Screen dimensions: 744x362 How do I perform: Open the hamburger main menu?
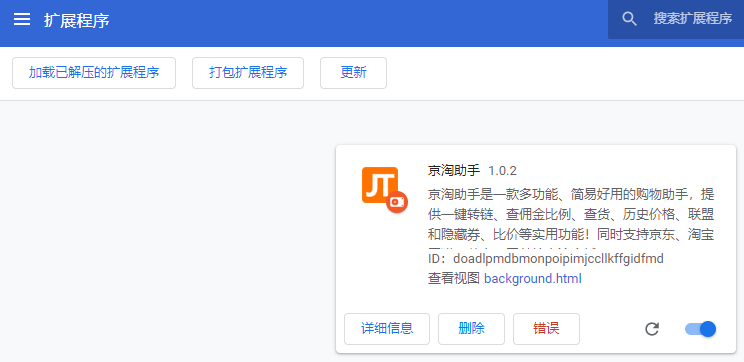pyautogui.click(x=22, y=19)
